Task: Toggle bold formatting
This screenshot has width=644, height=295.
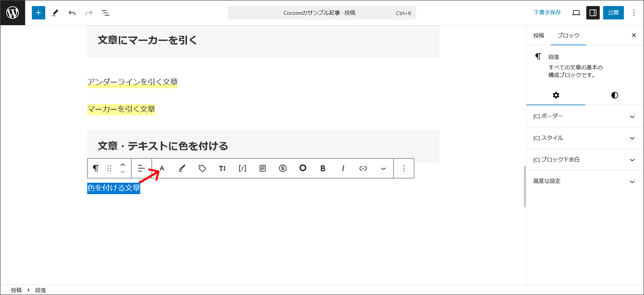Action: click(x=323, y=168)
